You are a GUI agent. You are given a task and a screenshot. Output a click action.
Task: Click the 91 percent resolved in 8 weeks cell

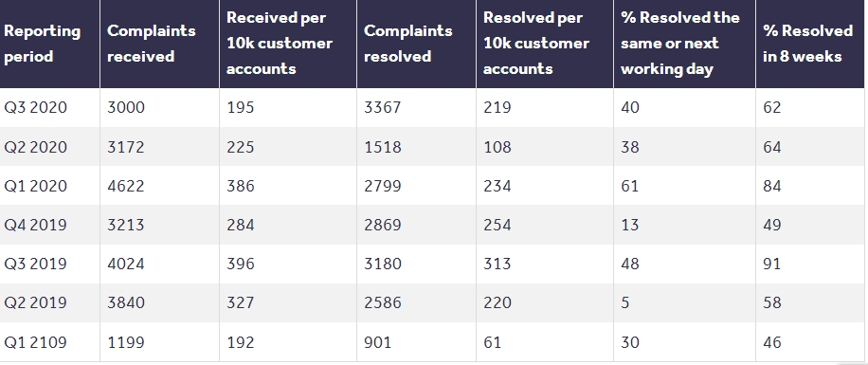coord(771,264)
